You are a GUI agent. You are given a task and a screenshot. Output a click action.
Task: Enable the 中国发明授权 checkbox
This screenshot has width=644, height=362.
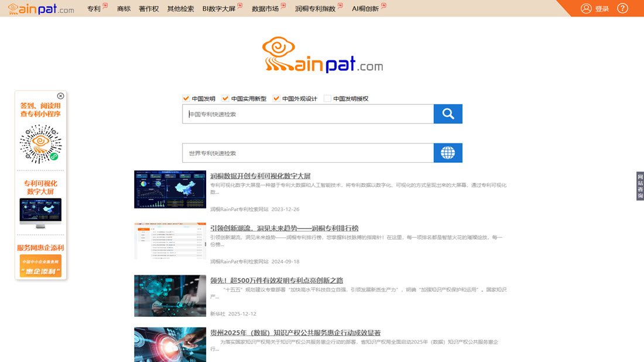click(x=327, y=98)
